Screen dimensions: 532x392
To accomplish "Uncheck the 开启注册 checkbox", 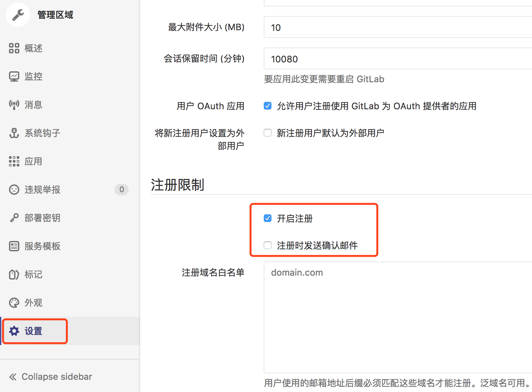I will (x=268, y=218).
